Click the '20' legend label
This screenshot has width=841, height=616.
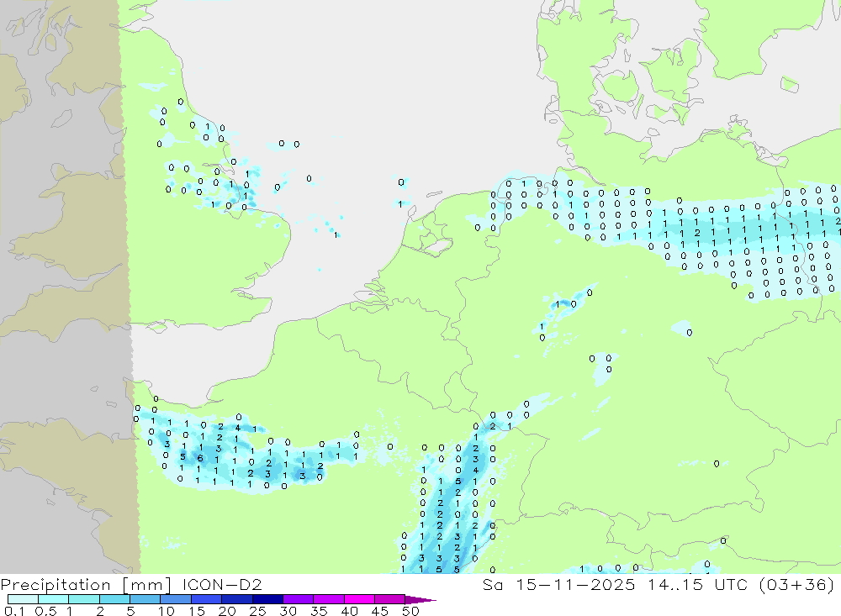pyautogui.click(x=227, y=611)
